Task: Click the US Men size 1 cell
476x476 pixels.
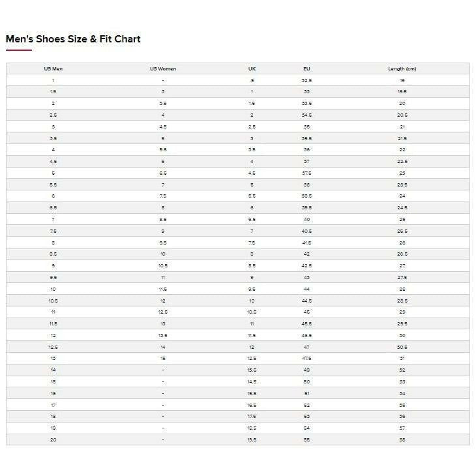Action: tap(53, 80)
